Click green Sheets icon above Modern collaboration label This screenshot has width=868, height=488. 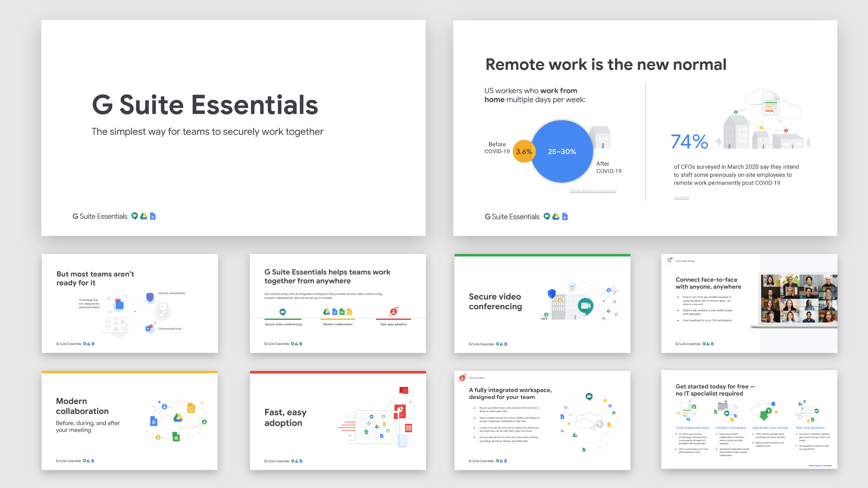point(342,312)
